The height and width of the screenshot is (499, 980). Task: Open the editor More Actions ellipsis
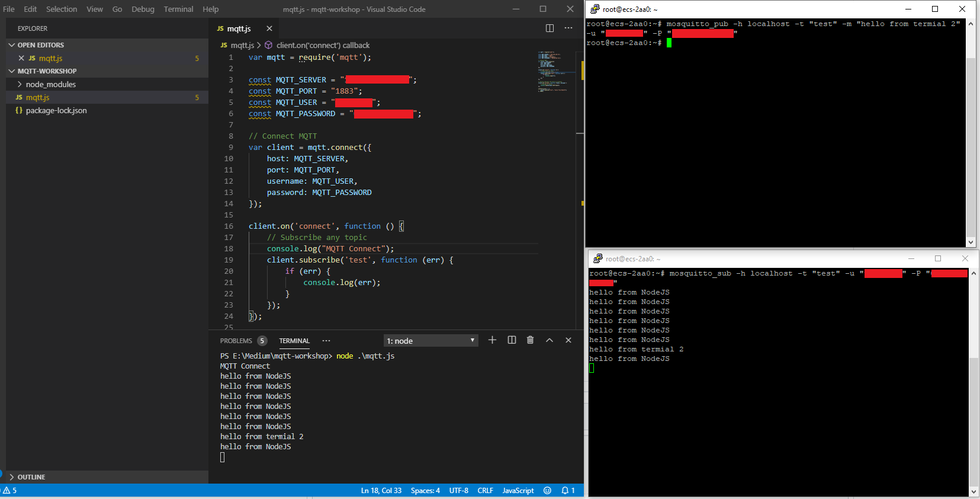point(568,28)
